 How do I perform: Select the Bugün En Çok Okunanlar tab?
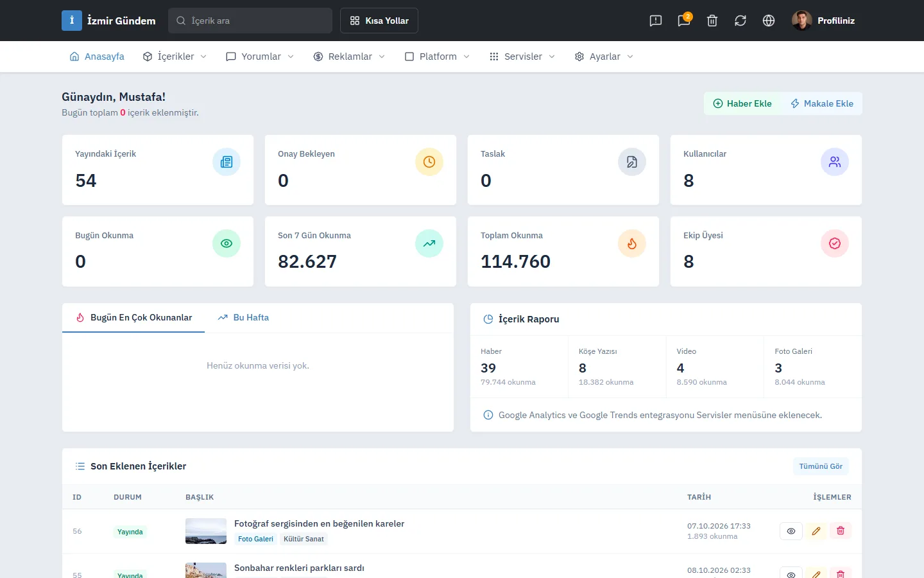point(133,317)
